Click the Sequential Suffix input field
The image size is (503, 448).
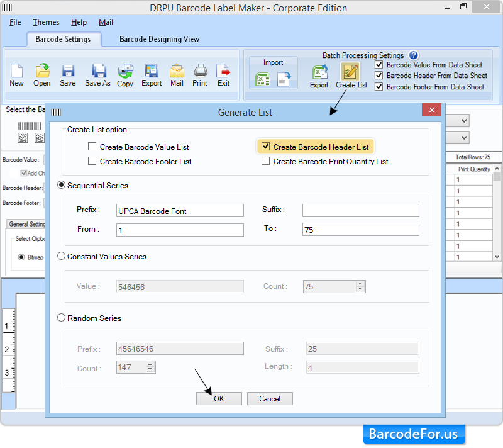(x=360, y=211)
